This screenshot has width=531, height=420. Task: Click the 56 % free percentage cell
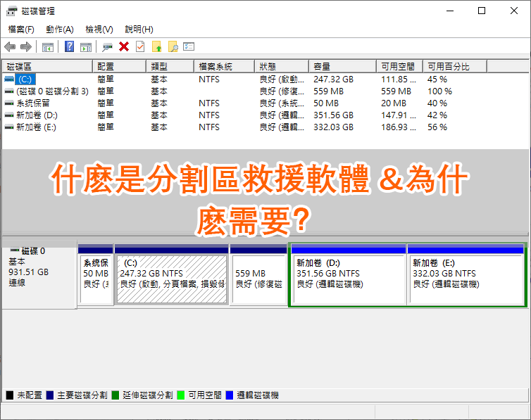tap(437, 127)
